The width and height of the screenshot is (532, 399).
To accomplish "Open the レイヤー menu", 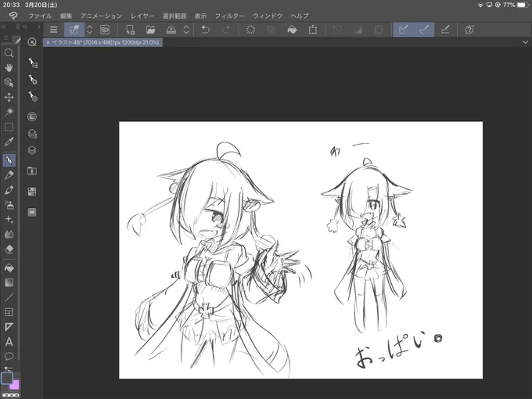I will tap(142, 16).
